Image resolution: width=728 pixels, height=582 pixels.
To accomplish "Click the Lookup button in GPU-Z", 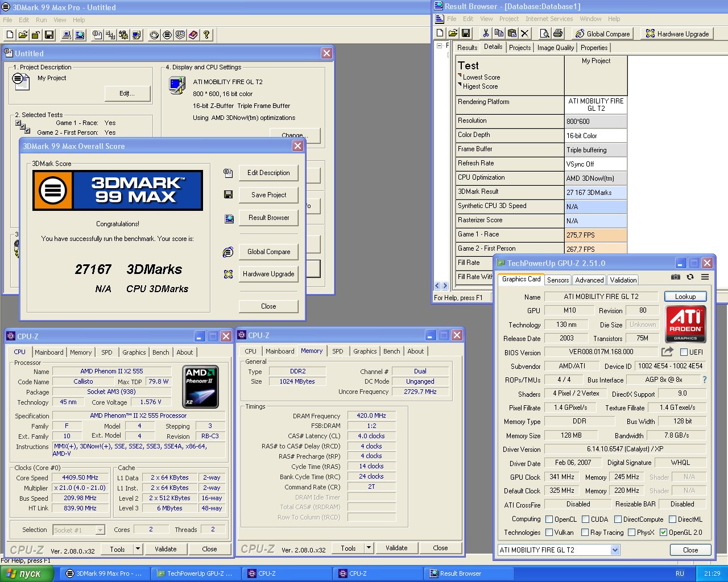I will (x=685, y=297).
